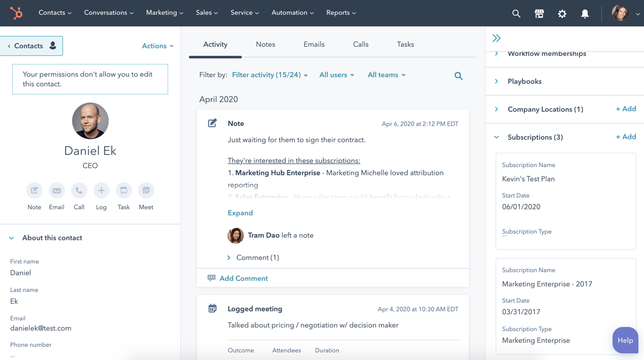View notifications via the bell icon
644x360 pixels.
click(585, 14)
